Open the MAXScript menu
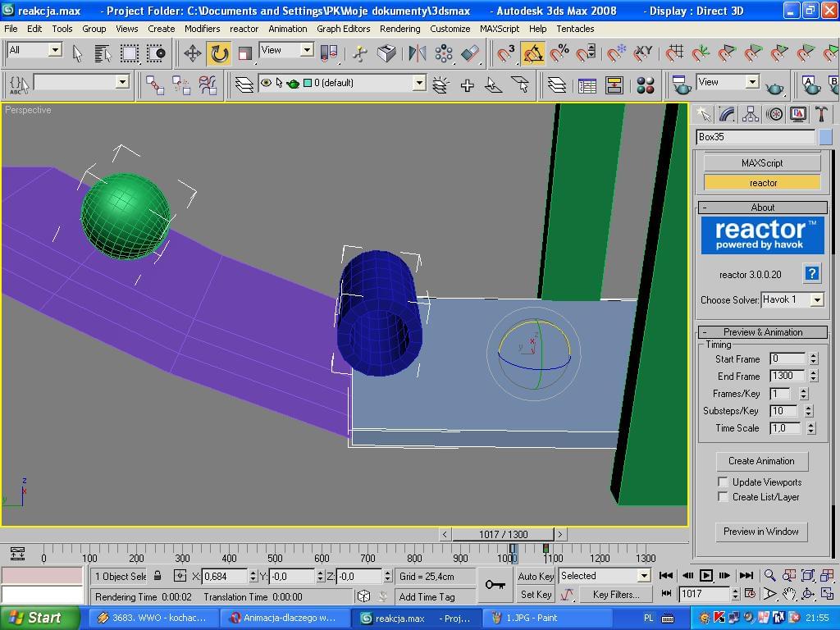 pyautogui.click(x=500, y=29)
